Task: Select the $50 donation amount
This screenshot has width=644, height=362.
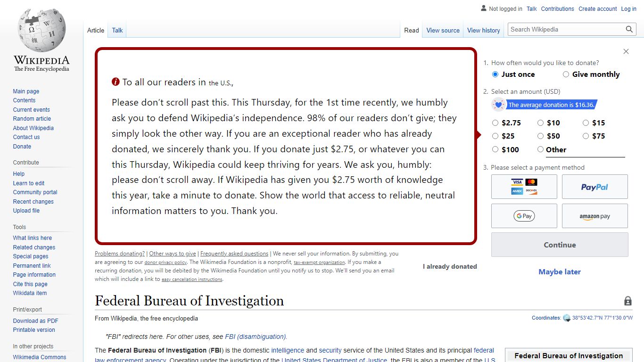Action: pyautogui.click(x=540, y=136)
